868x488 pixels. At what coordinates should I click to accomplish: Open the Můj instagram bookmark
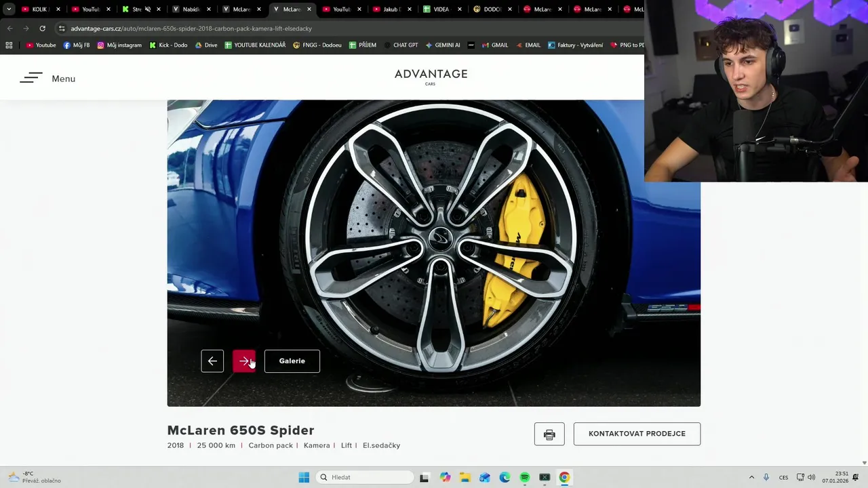(x=119, y=45)
